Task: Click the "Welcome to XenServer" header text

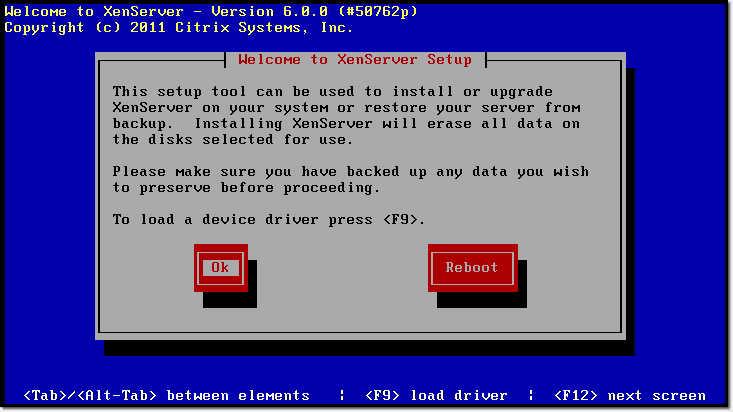Action: tap(97, 11)
